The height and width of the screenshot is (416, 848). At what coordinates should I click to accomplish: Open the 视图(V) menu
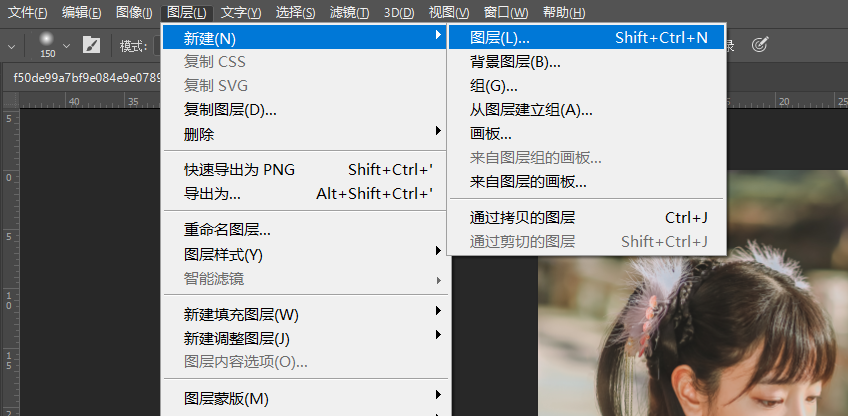coord(449,12)
